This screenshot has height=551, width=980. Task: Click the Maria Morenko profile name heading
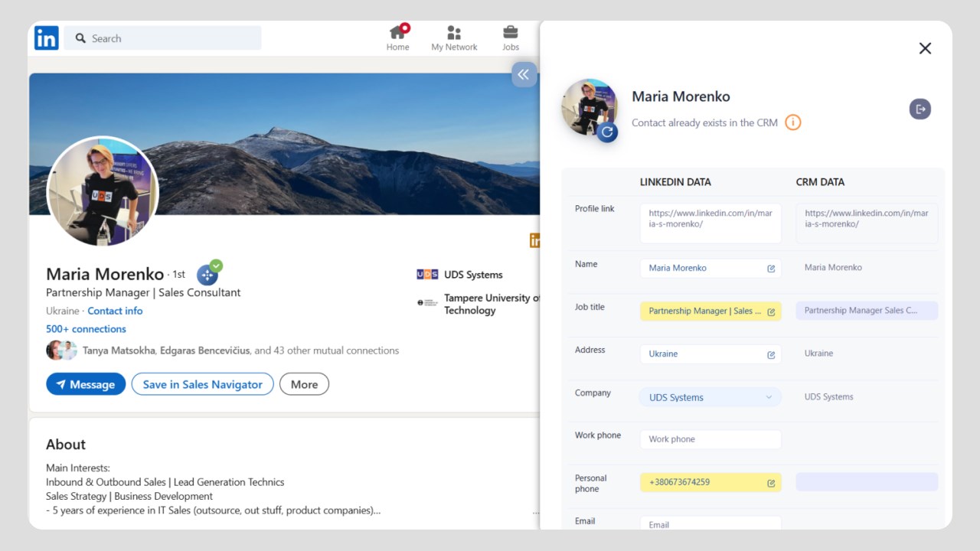click(x=105, y=274)
